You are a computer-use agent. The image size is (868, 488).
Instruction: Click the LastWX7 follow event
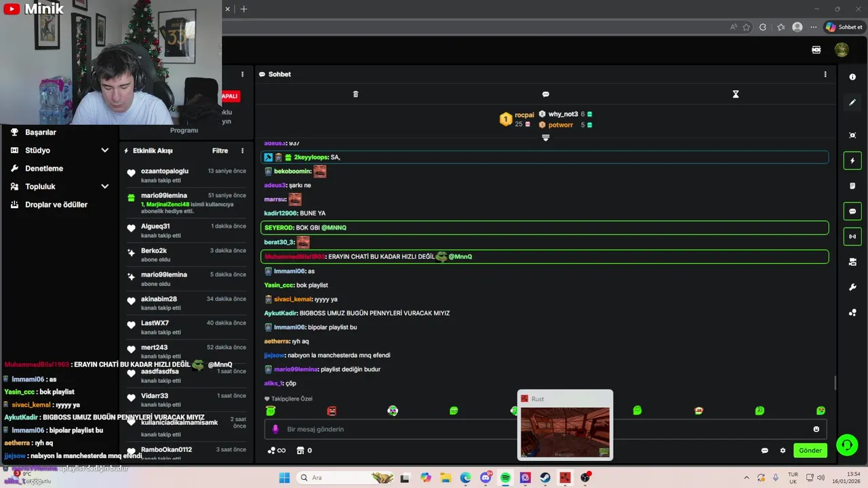tap(186, 327)
